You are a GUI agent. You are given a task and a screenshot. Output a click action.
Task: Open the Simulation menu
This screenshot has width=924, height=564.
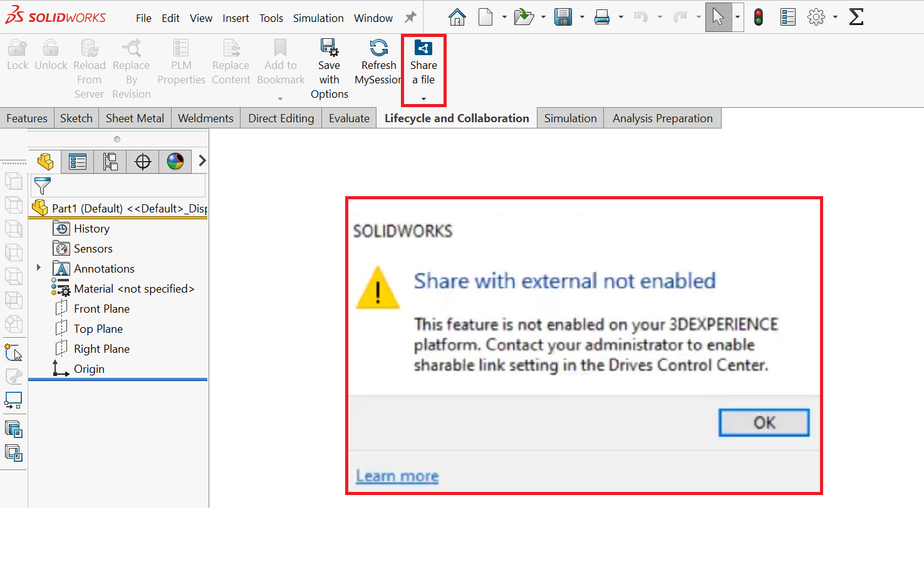pyautogui.click(x=318, y=18)
